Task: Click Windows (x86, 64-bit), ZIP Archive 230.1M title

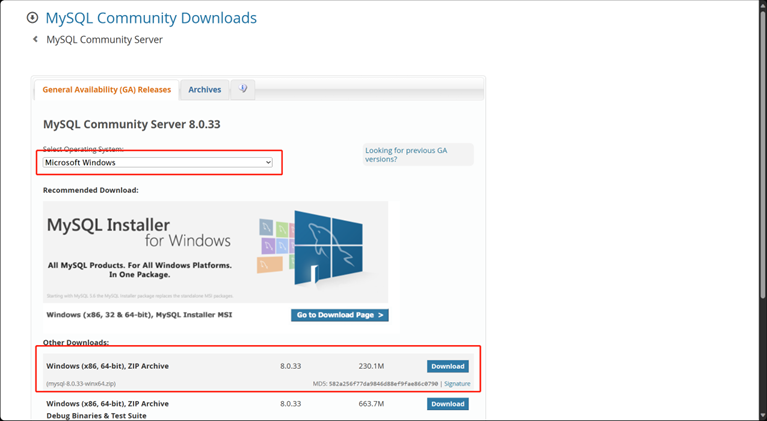Action: tap(108, 366)
